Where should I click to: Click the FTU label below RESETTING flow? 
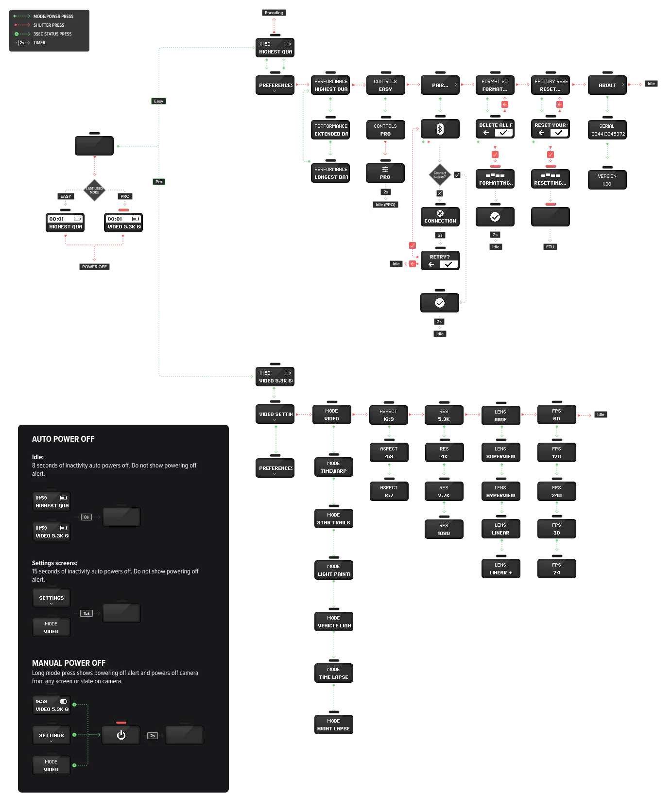tap(550, 247)
